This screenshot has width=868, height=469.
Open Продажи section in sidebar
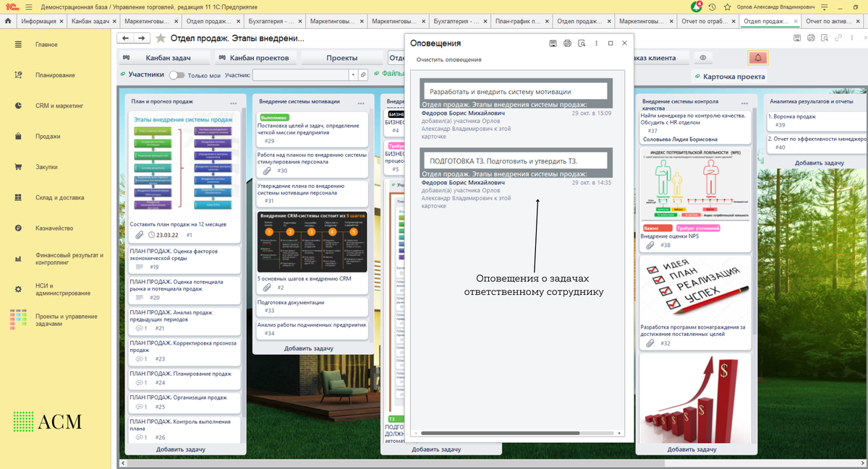click(48, 137)
